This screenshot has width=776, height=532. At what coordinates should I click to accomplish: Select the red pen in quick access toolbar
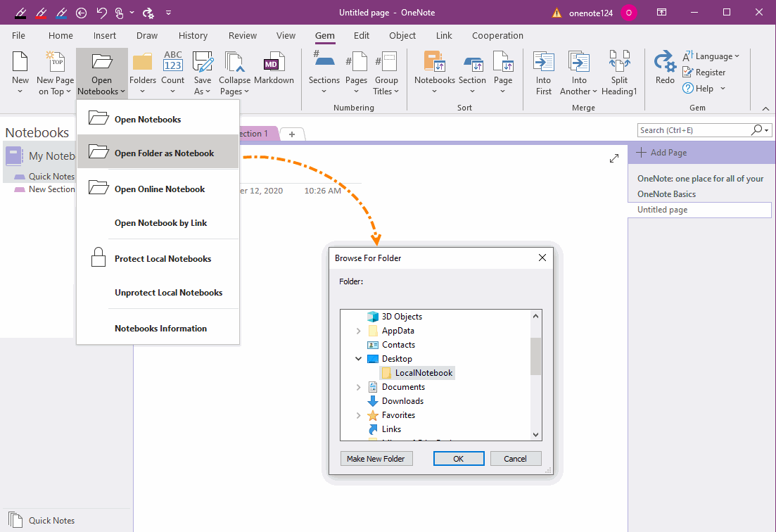(x=41, y=12)
